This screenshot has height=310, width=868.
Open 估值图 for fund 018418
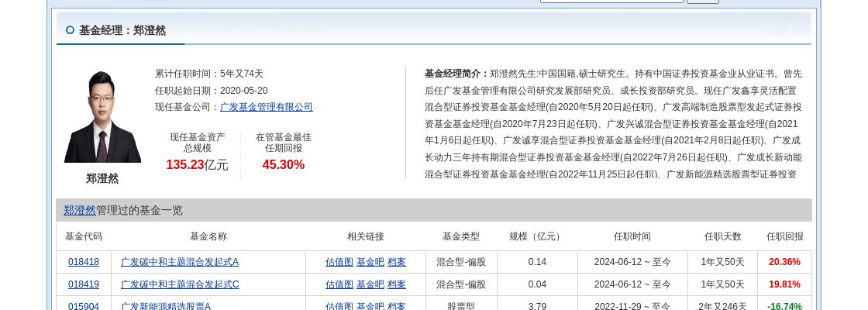coord(339,262)
